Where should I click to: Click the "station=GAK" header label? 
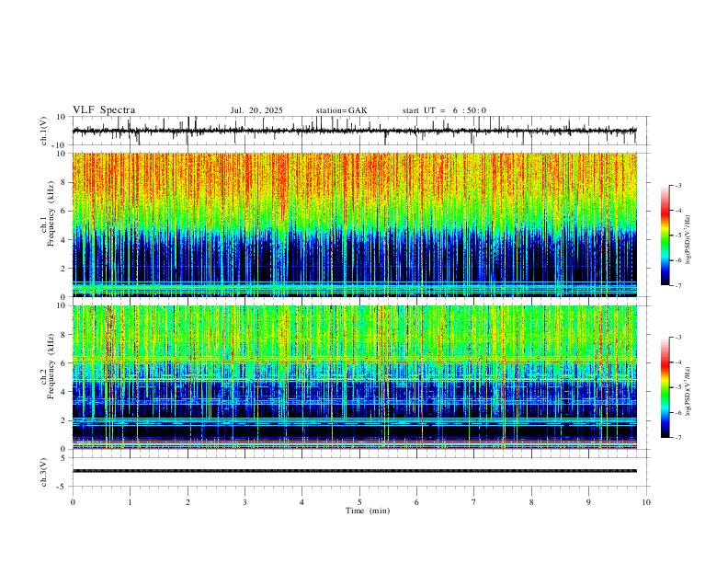click(x=341, y=110)
